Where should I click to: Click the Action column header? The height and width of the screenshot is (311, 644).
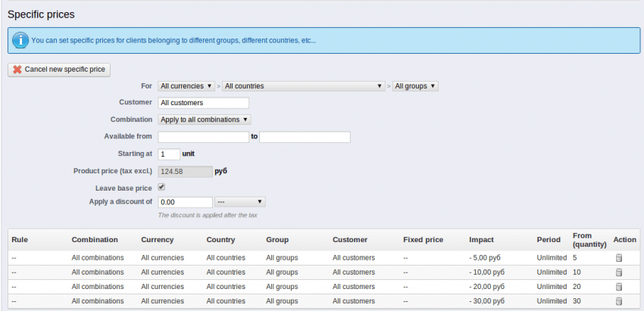(x=625, y=240)
